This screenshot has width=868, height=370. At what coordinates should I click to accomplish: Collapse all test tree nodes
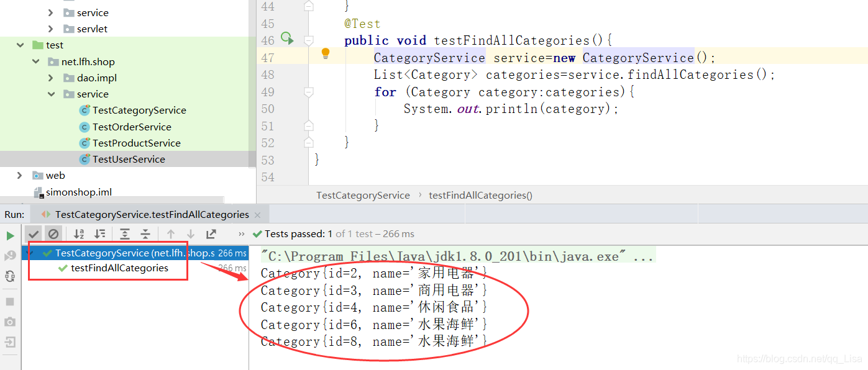145,234
